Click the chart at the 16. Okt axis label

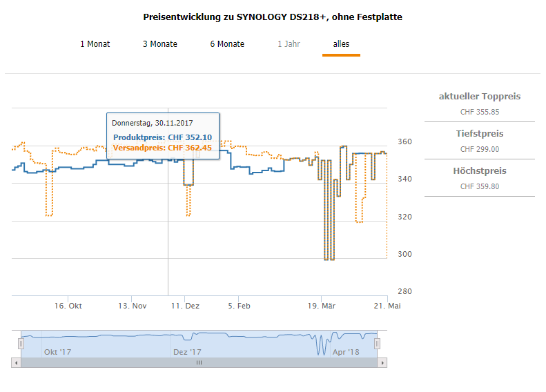tap(68, 306)
